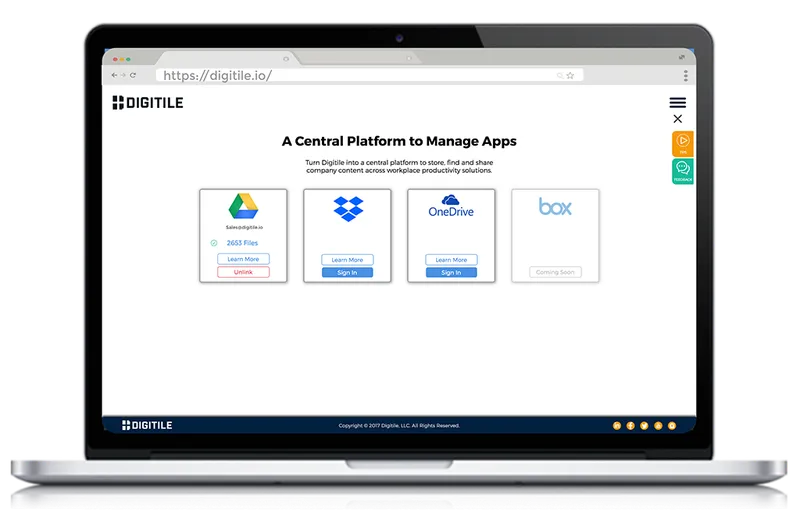Click the yellow browser minimize dot
The width and height of the screenshot is (800, 513).
(122, 59)
